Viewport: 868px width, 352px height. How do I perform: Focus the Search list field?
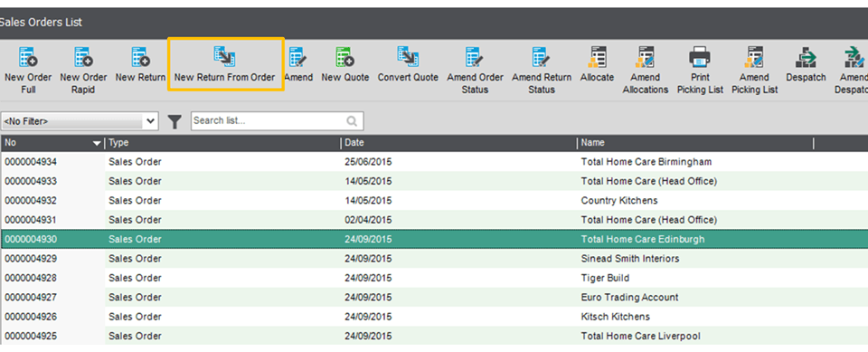pyautogui.click(x=277, y=121)
